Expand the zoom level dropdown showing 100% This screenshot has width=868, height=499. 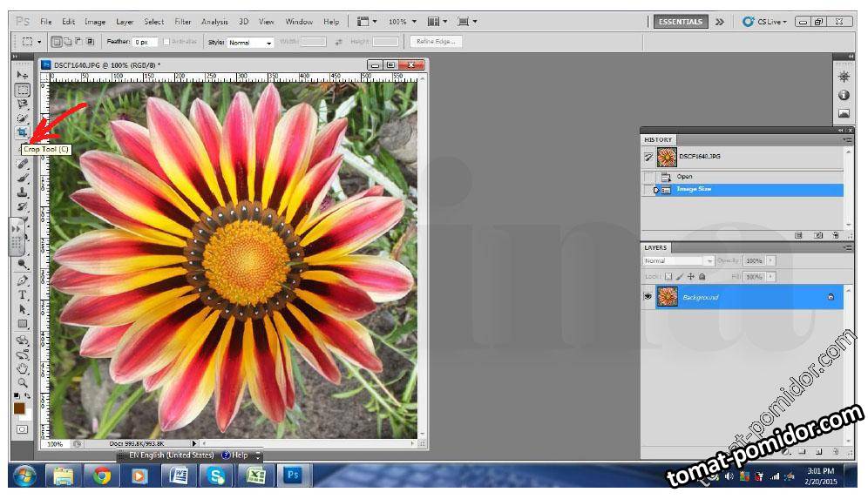(x=402, y=21)
